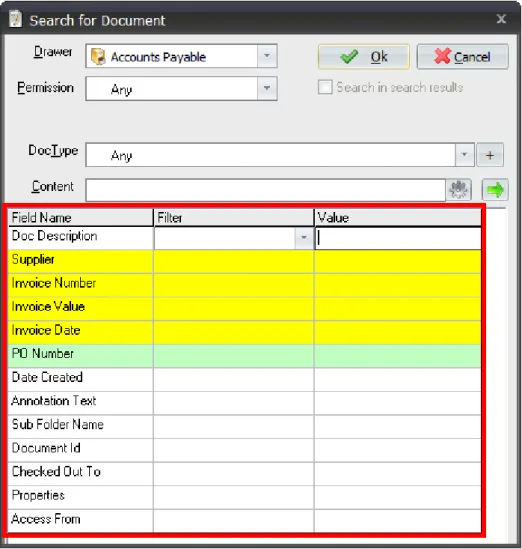Select the Checked Out To field row
The image size is (522, 549).
coord(244,474)
